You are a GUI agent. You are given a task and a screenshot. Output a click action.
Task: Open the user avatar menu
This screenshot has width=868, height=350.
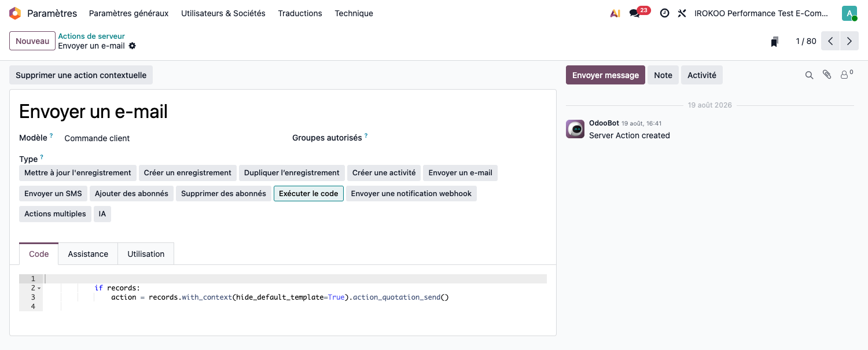[x=849, y=13]
